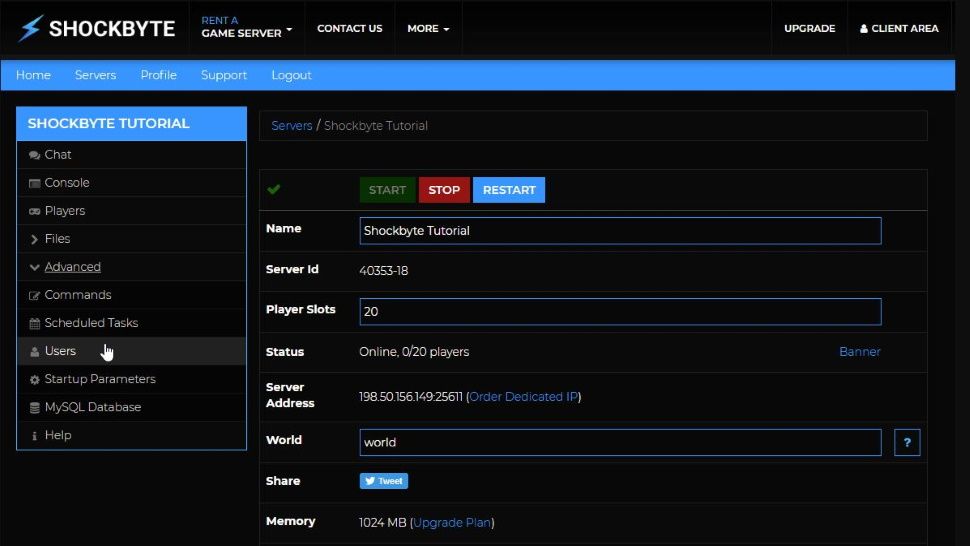Collapse the Advanced section chevron
This screenshot has width=970, height=546.
pos(35,267)
